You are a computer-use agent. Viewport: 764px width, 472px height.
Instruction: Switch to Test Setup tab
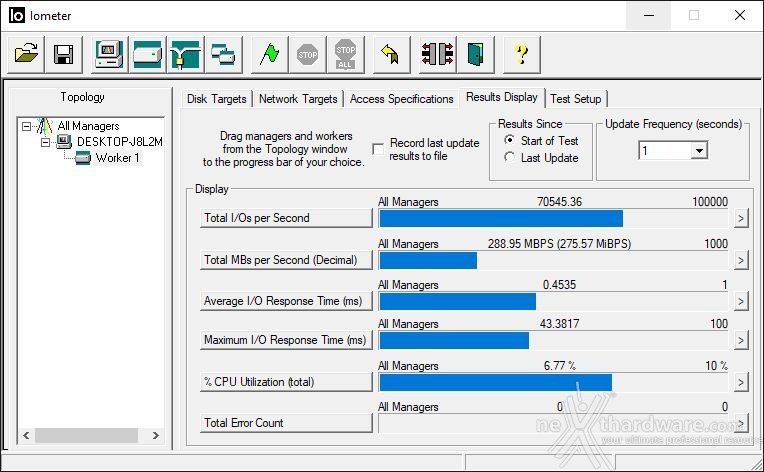[576, 99]
